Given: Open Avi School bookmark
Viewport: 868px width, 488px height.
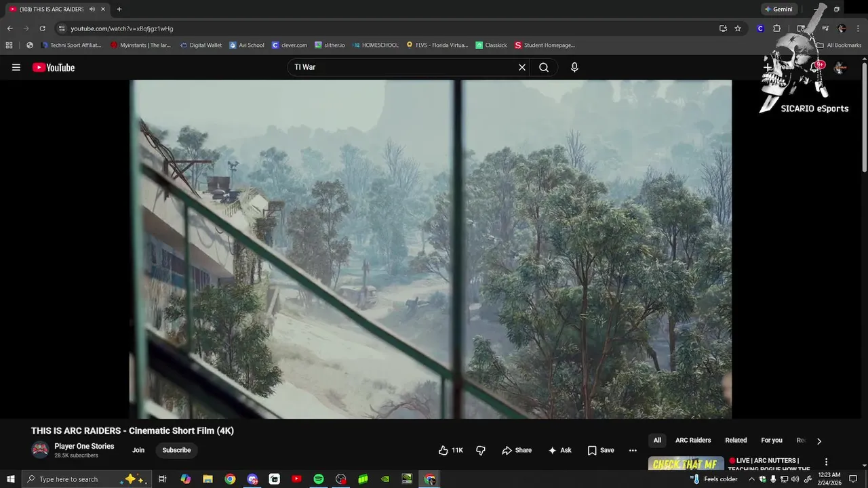Looking at the screenshot, I should tap(247, 45).
